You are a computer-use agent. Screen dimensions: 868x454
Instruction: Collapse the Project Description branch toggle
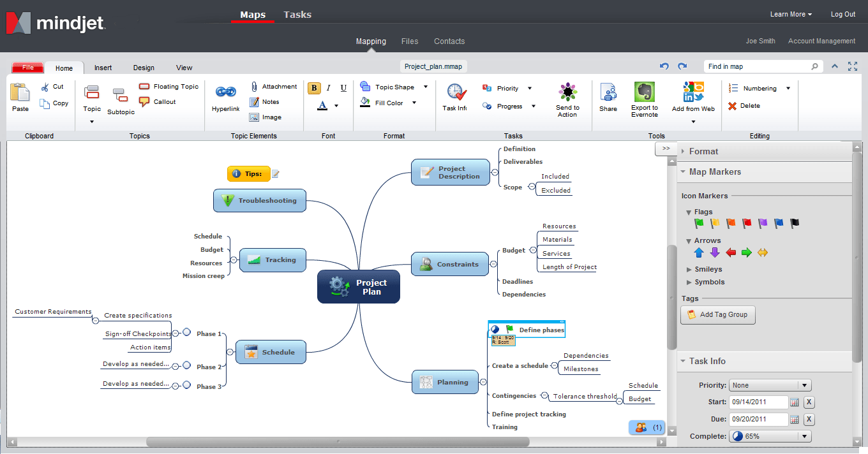click(x=494, y=173)
